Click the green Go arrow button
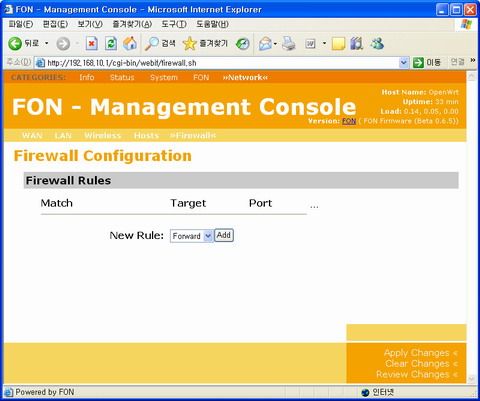The width and height of the screenshot is (480, 401). pyautogui.click(x=418, y=62)
